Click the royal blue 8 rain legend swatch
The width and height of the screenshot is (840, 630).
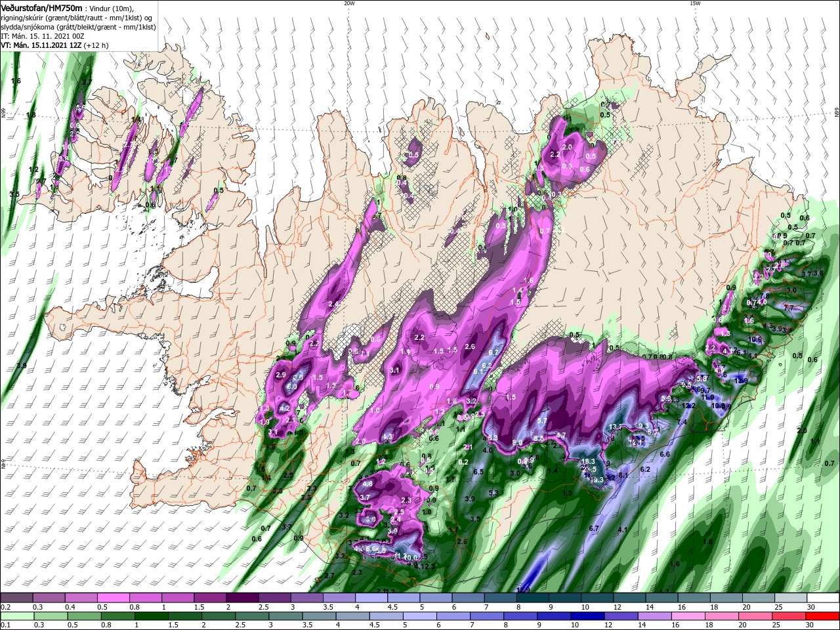coord(521,616)
